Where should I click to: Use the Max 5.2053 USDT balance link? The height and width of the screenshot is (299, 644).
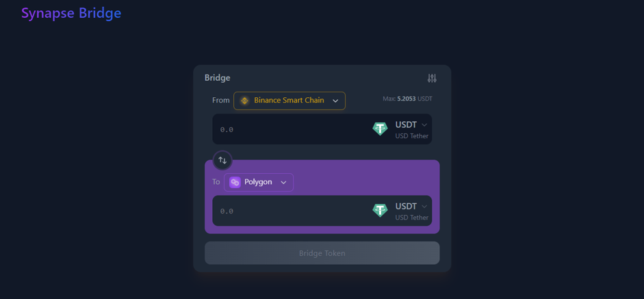tap(407, 99)
